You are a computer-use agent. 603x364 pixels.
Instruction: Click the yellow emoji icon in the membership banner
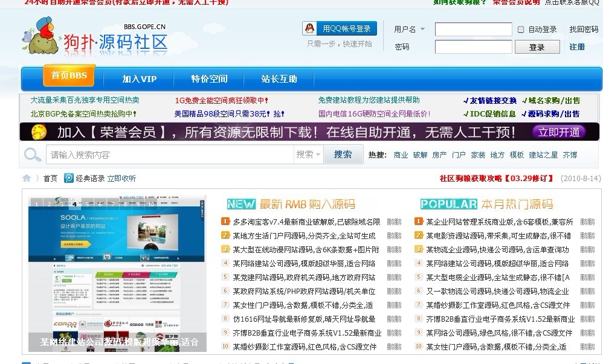pos(39,132)
